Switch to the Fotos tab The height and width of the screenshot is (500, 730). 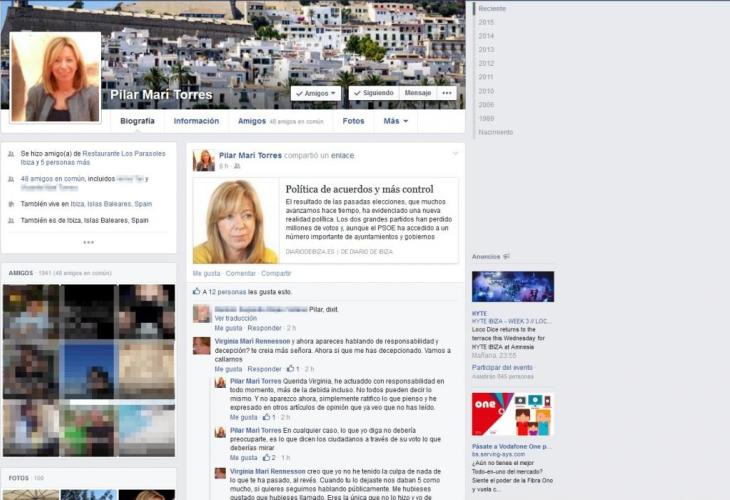click(353, 121)
